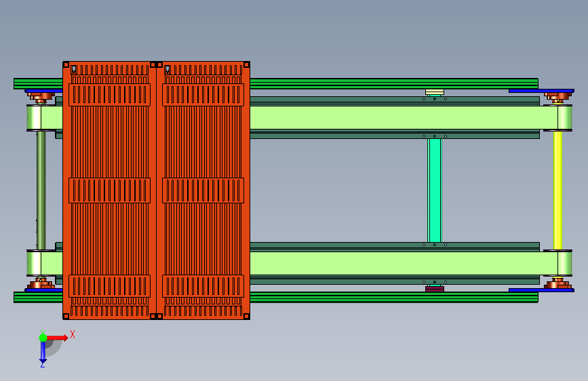Select the blue plate at top right

[x=541, y=91]
